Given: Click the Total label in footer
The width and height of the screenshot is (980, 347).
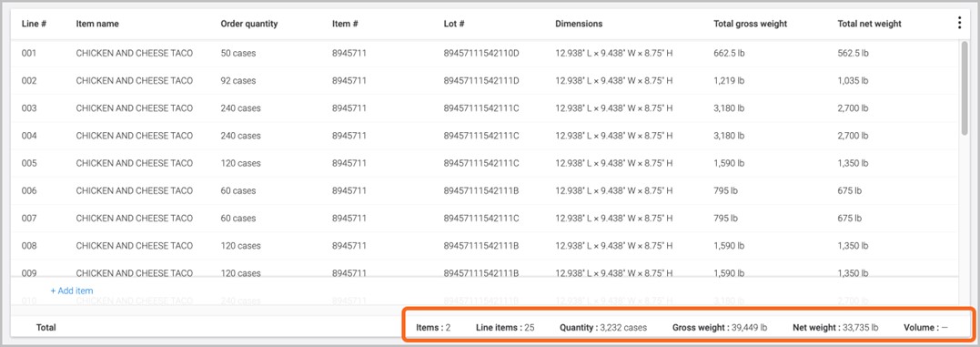Looking at the screenshot, I should [46, 327].
